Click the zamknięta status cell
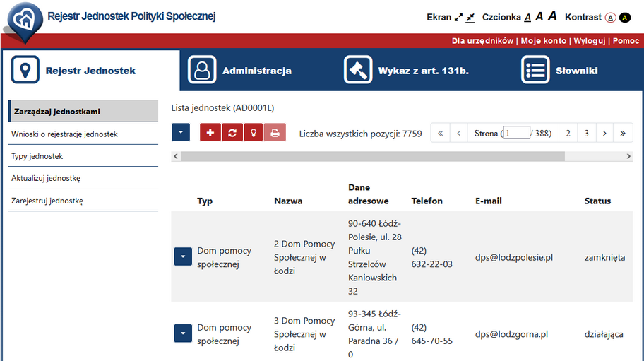The image size is (644, 361). tap(604, 258)
